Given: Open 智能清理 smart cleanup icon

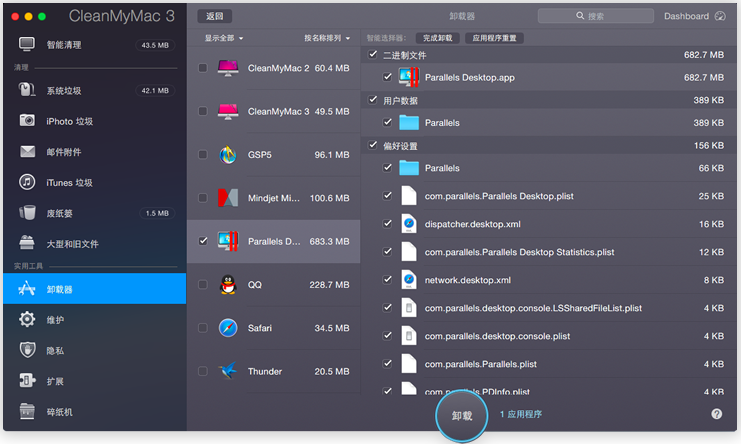Looking at the screenshot, I should (27, 44).
